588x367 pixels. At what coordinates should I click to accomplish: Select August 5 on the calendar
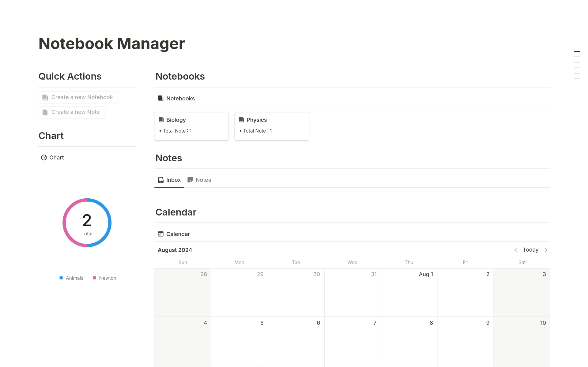point(239,340)
